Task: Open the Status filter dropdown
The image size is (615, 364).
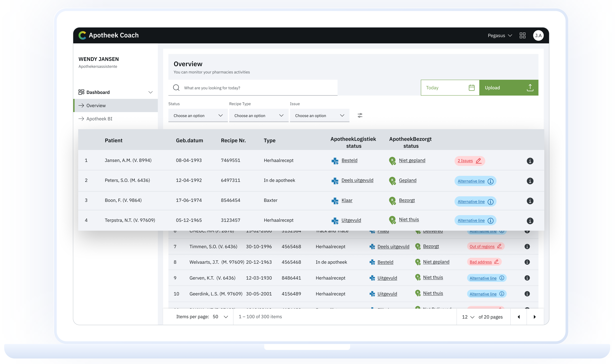Action: point(198,115)
